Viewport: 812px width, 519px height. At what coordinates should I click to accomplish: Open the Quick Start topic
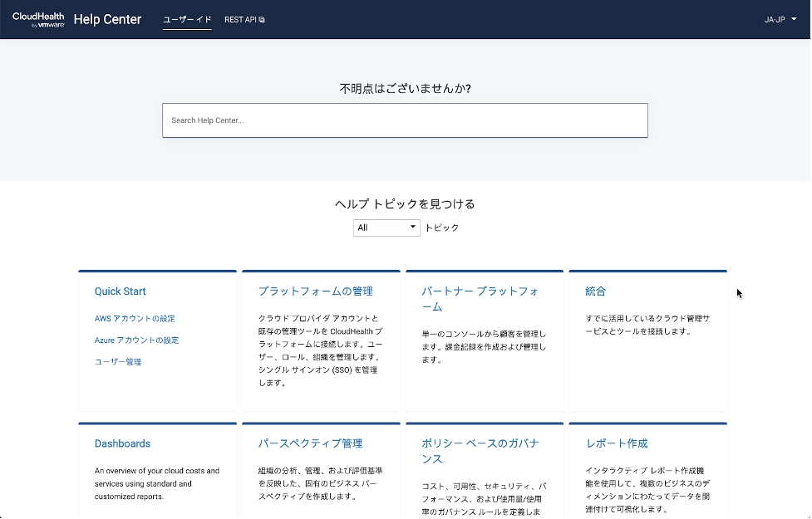[x=121, y=291]
